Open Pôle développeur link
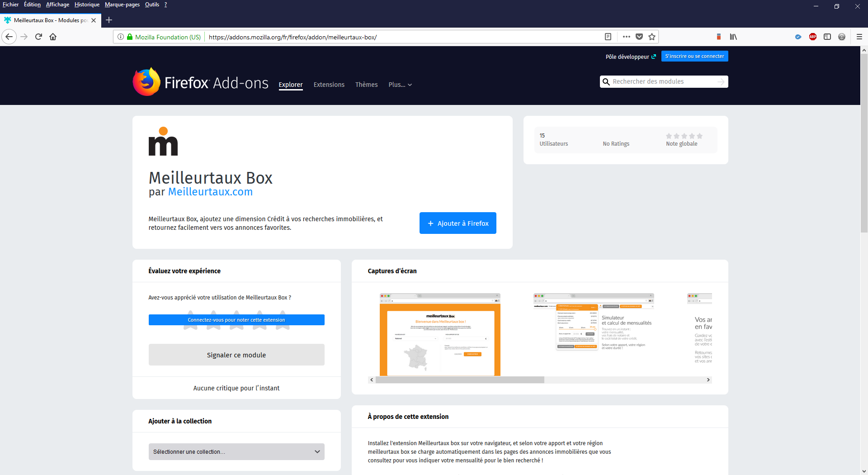The image size is (868, 475). (631, 57)
